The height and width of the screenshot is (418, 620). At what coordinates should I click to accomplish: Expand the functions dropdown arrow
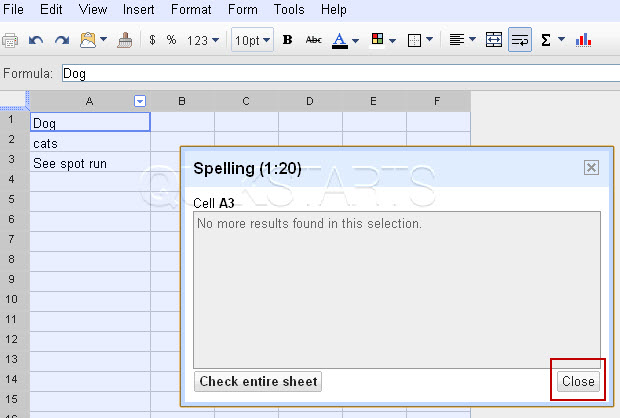561,39
